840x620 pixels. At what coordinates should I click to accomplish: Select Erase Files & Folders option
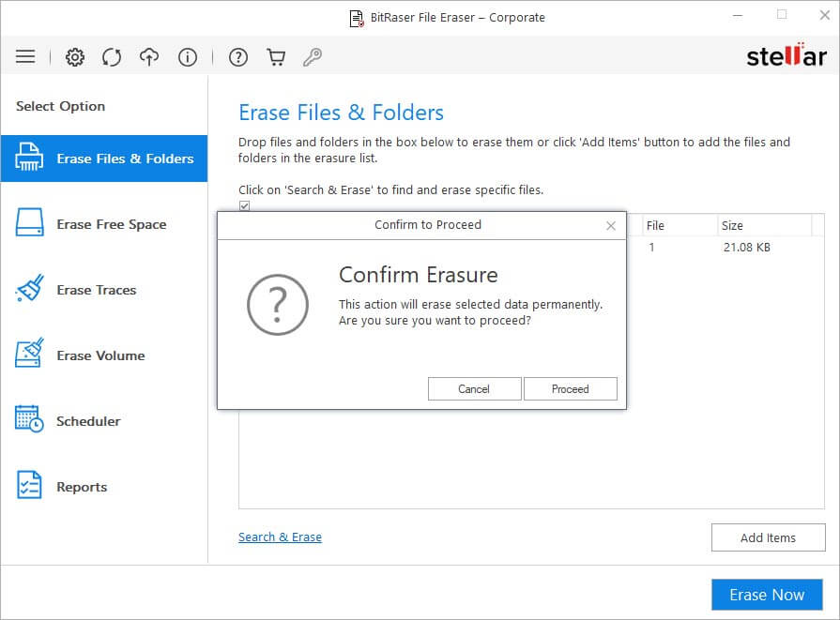click(104, 159)
